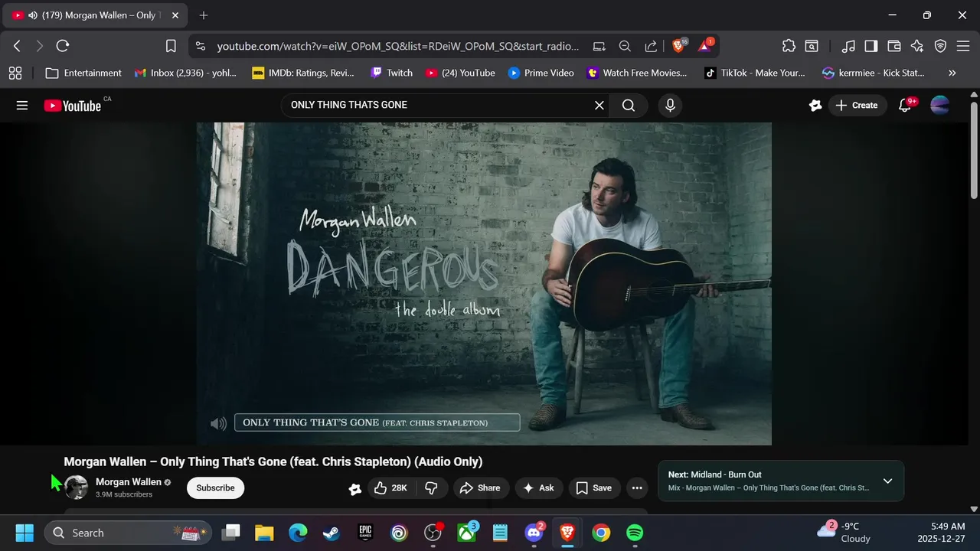Open browser main menu

(x=963, y=46)
